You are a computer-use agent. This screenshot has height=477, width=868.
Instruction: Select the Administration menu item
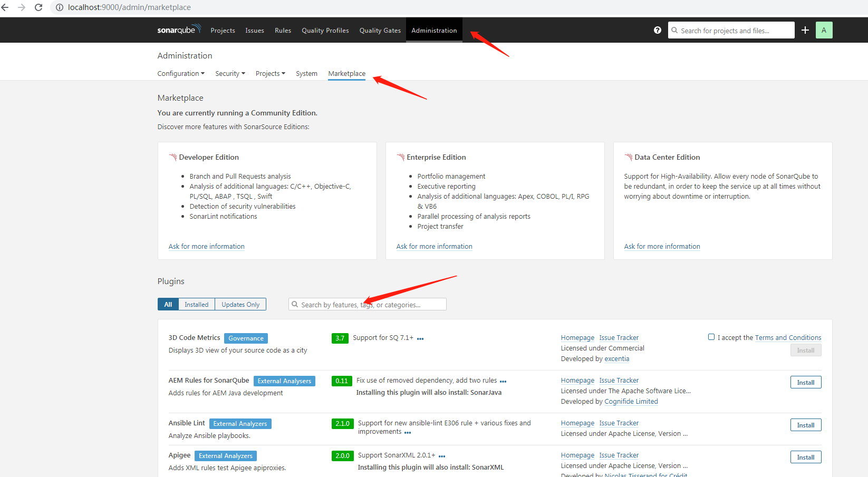[434, 30]
